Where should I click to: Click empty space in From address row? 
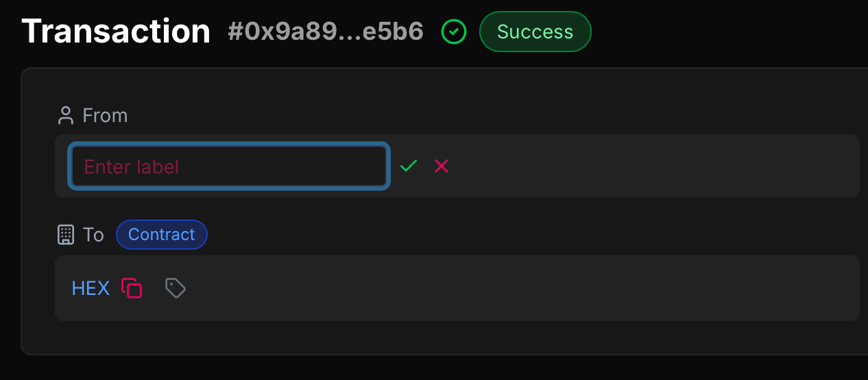tap(651, 166)
